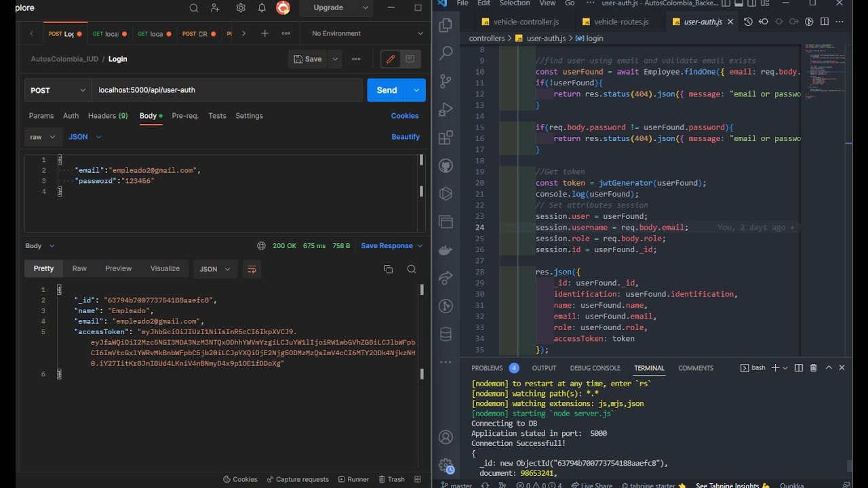This screenshot has height=488, width=868.
Task: Open terminal launch profile dropdown
Action: [x=785, y=368]
